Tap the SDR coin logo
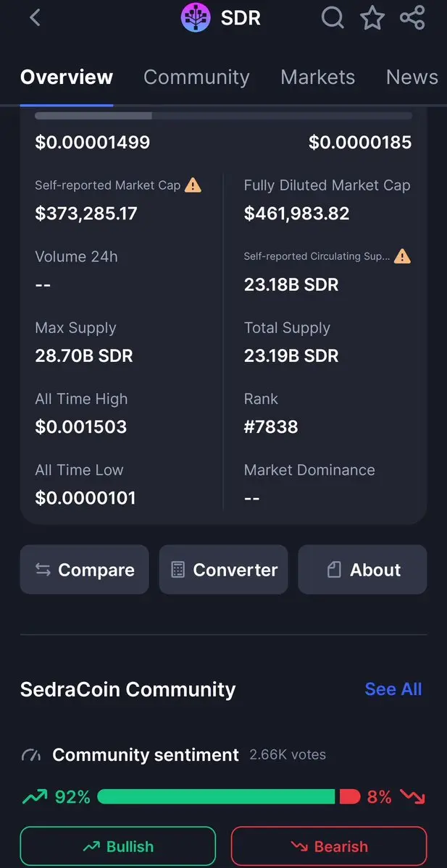The width and height of the screenshot is (447, 868). click(x=196, y=17)
